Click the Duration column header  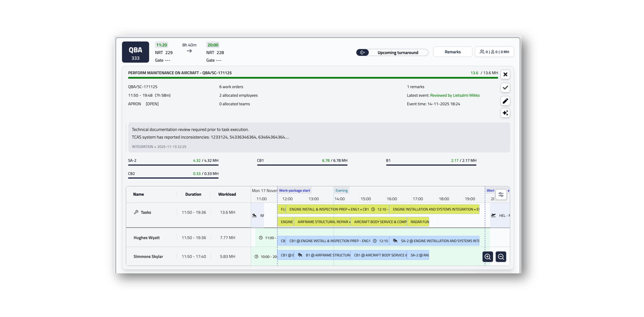click(193, 195)
